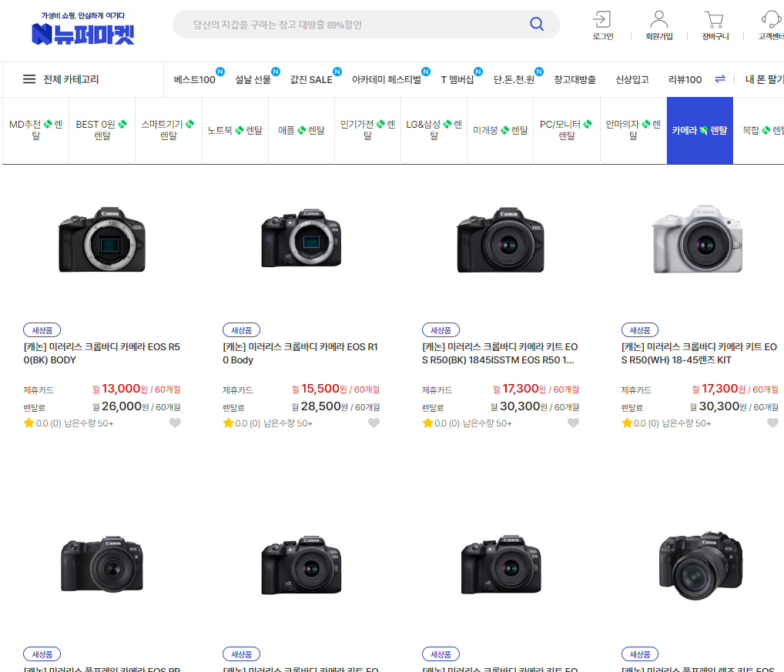Open second-row first camera (EOS RP) image
Viewport: 784px width, 672px height.
[x=102, y=564]
